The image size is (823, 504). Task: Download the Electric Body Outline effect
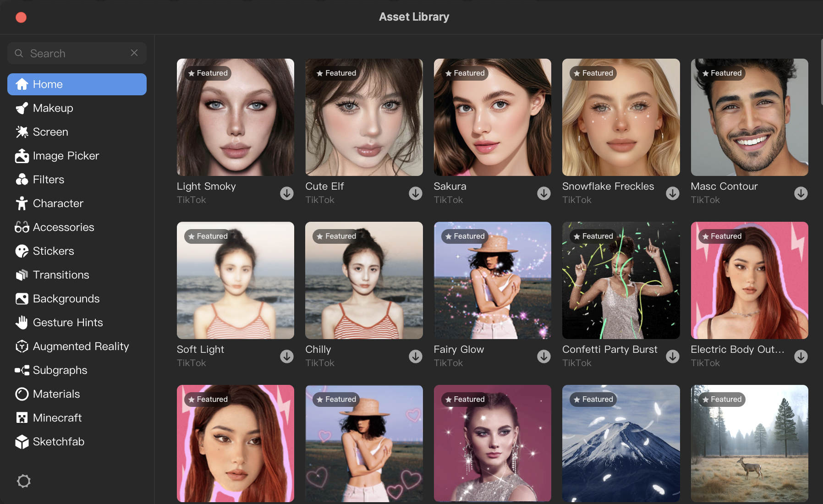coord(801,356)
